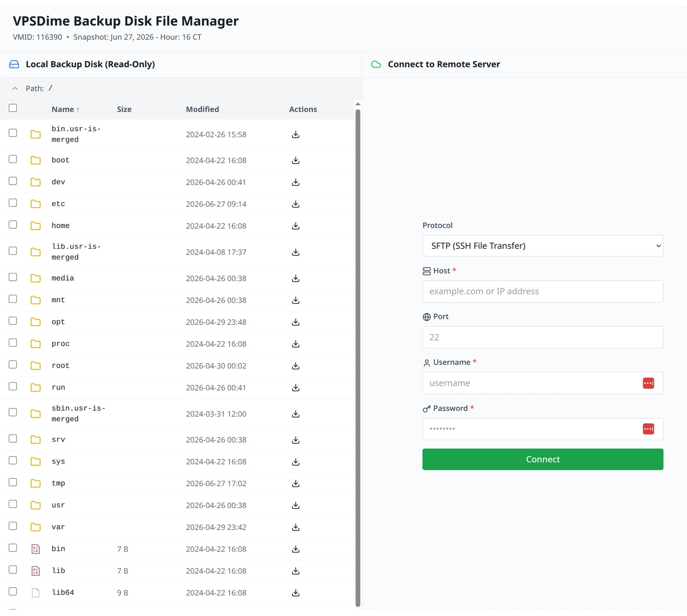
Task: Download the boot folder
Action: point(295,161)
